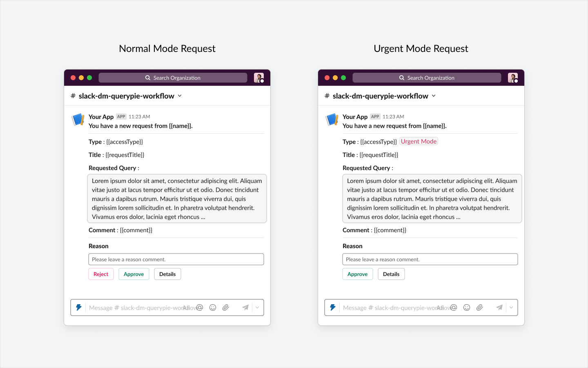The image size is (588, 368).
Task: Click the Your App blue book avatar
Action: (x=78, y=119)
